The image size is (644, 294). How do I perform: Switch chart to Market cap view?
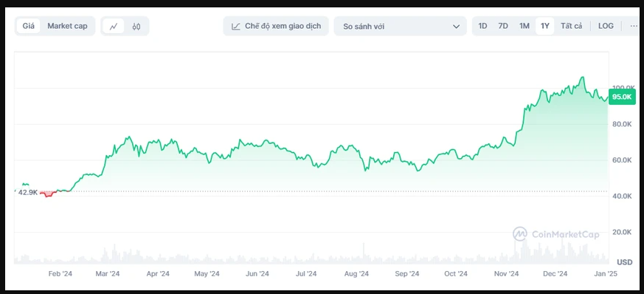pyautogui.click(x=67, y=27)
